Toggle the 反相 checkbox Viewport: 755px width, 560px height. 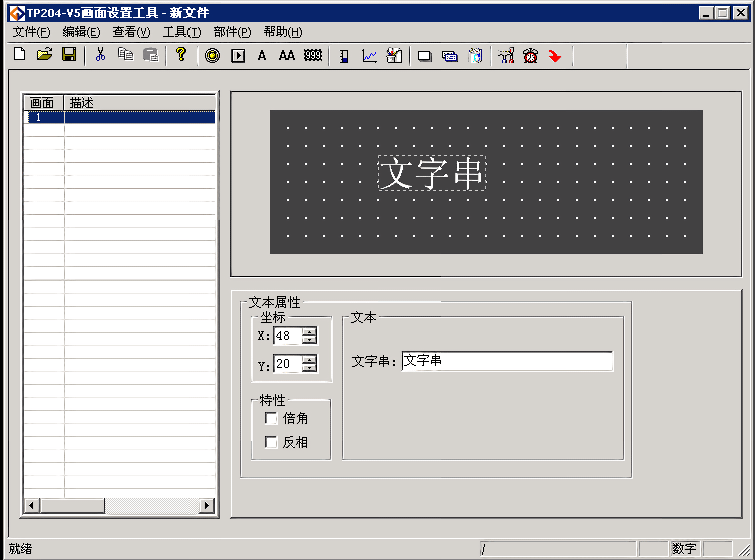coord(271,442)
